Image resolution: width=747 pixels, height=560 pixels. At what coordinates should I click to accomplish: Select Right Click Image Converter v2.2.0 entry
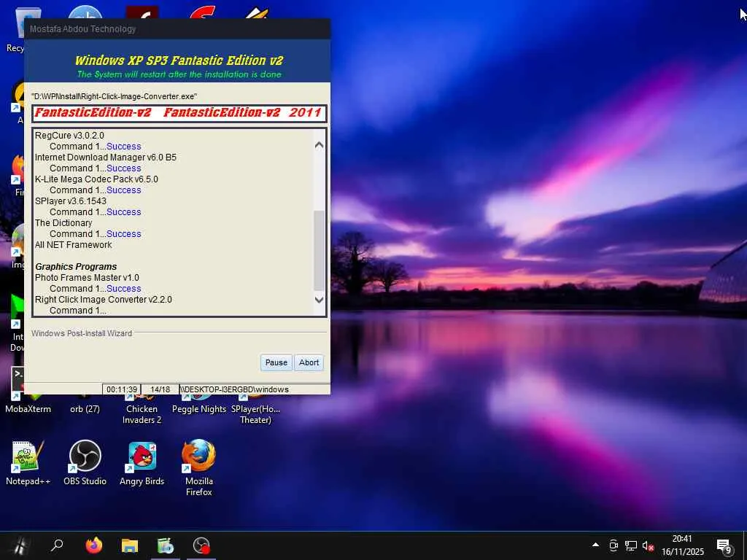(104, 300)
